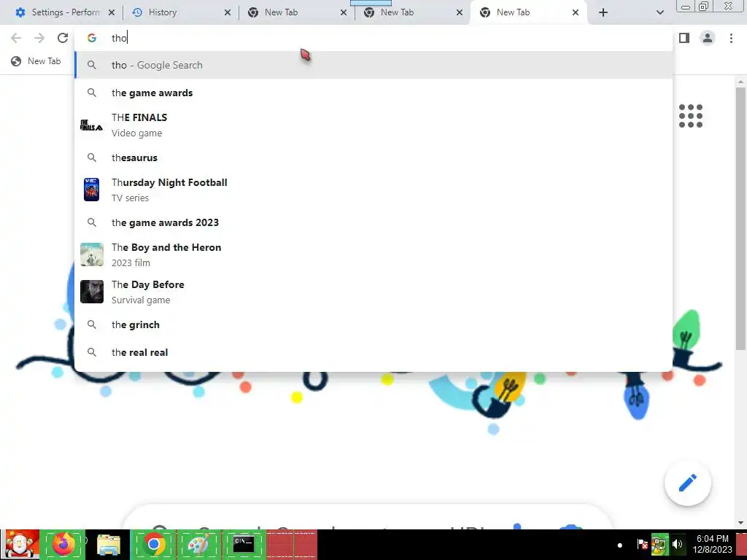Open the Chrome three-dot menu
The width and height of the screenshot is (747, 560).
point(731,38)
